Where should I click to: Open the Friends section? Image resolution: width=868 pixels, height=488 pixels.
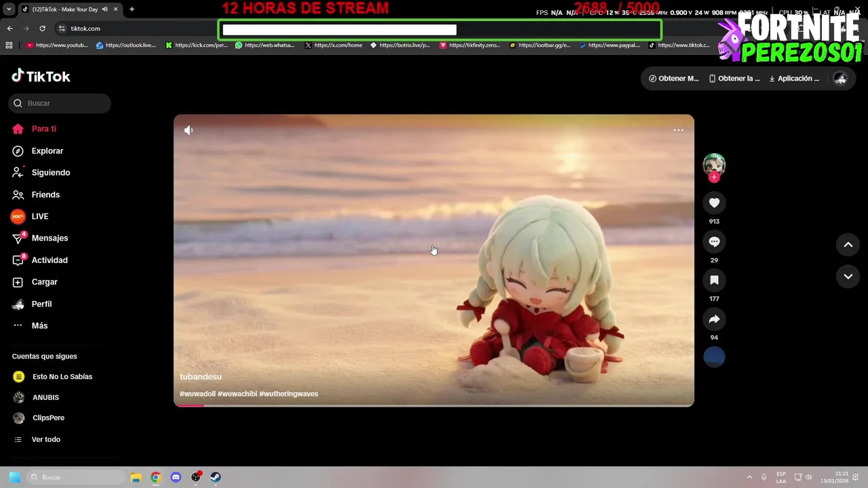[35, 195]
